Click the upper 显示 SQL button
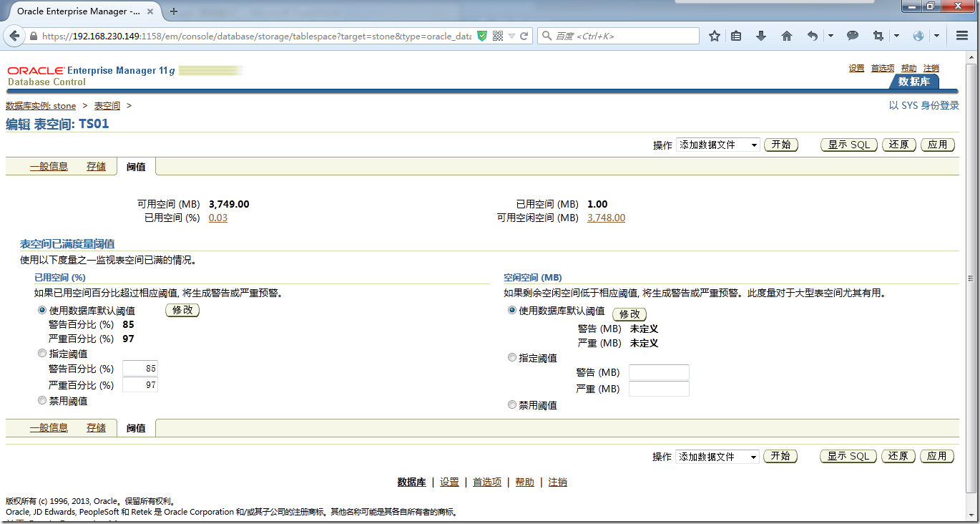Screen dimensions: 980x524 click(x=849, y=145)
